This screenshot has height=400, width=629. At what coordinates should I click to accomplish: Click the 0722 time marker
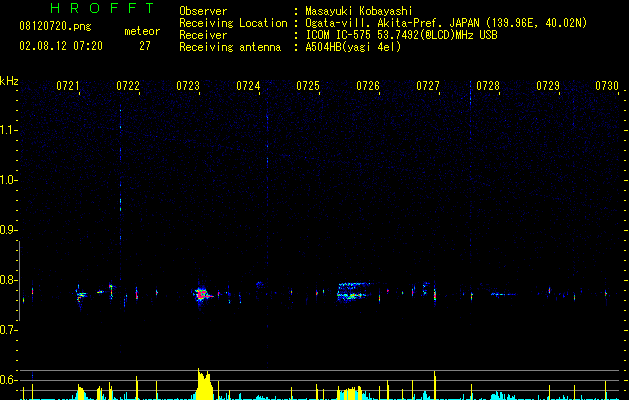(x=128, y=86)
